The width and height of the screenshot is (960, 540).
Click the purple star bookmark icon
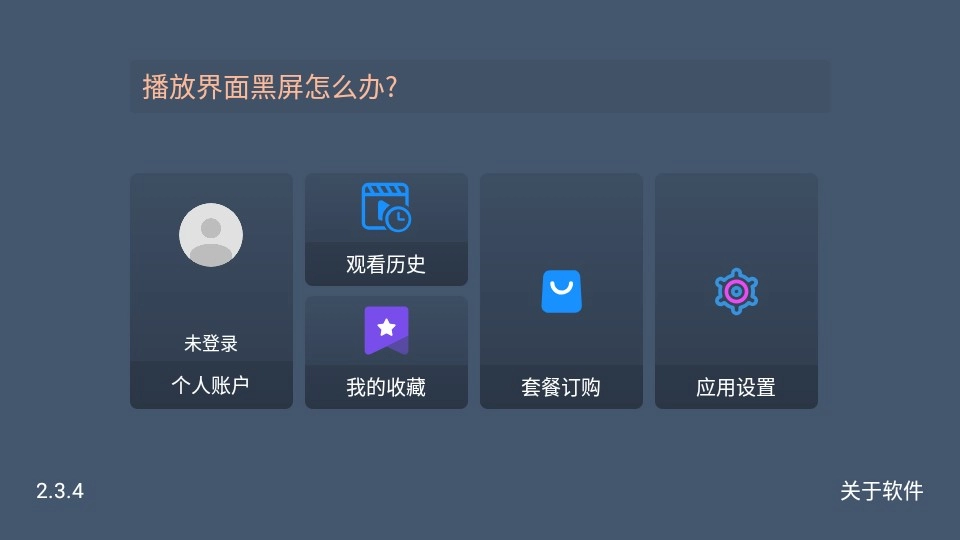tap(386, 330)
